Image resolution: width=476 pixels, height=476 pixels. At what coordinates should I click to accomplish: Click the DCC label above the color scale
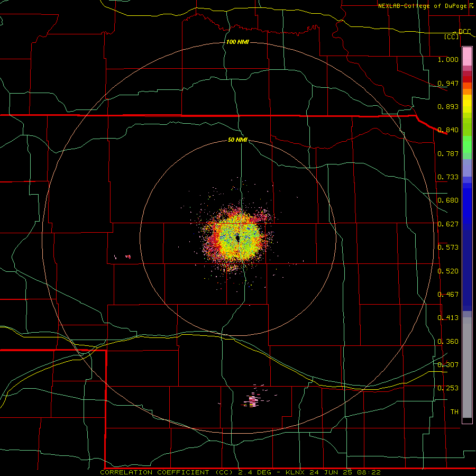pos(464,32)
